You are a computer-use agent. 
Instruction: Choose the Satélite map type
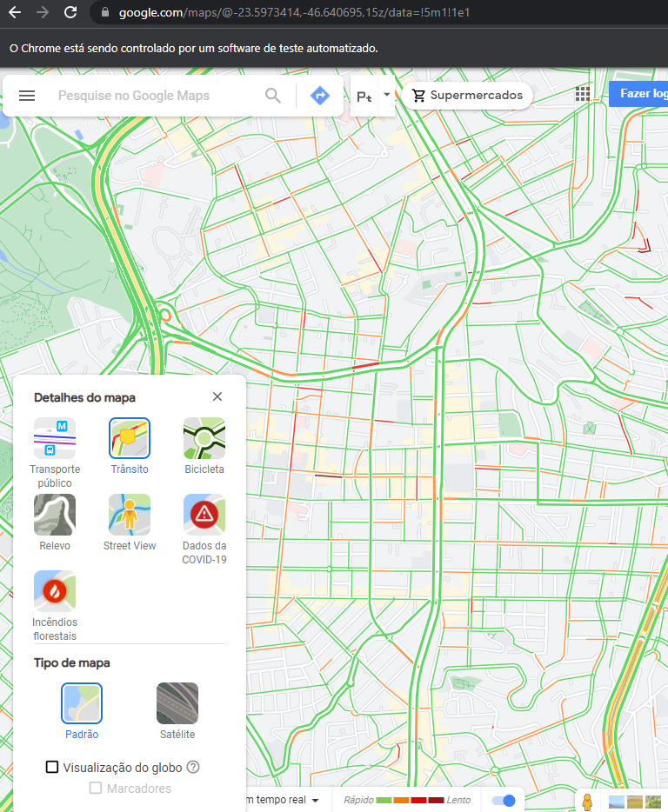point(177,703)
